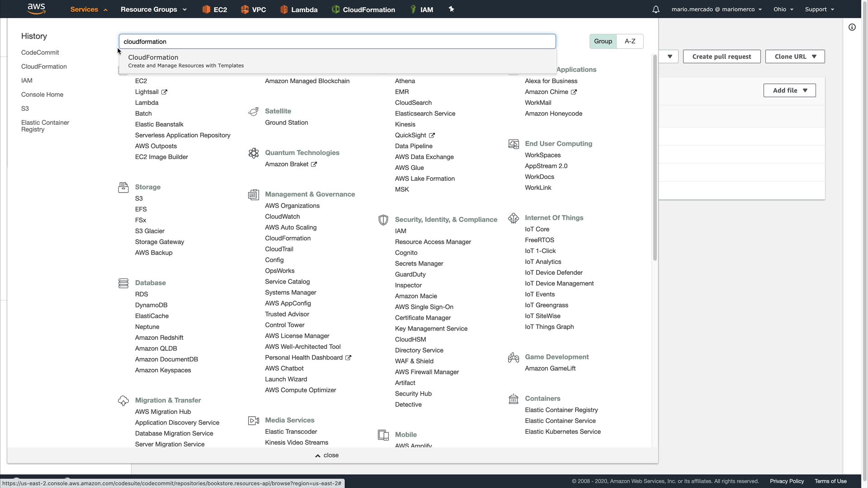Select the Group view toggle
The height and width of the screenshot is (488, 868).
coord(603,41)
